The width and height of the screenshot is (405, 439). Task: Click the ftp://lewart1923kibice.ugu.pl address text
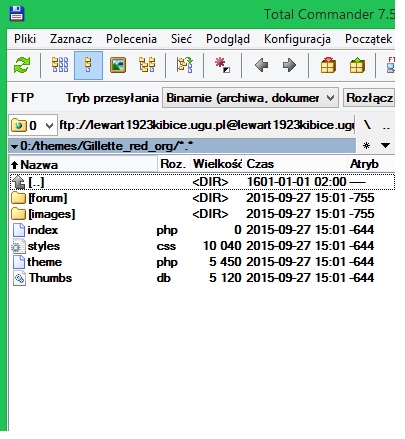[x=206, y=125]
